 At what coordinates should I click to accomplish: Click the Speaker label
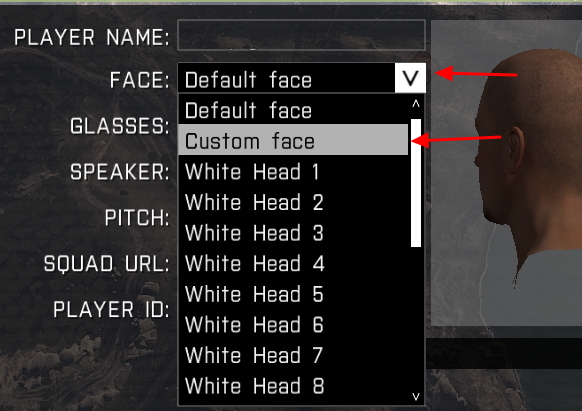[120, 172]
